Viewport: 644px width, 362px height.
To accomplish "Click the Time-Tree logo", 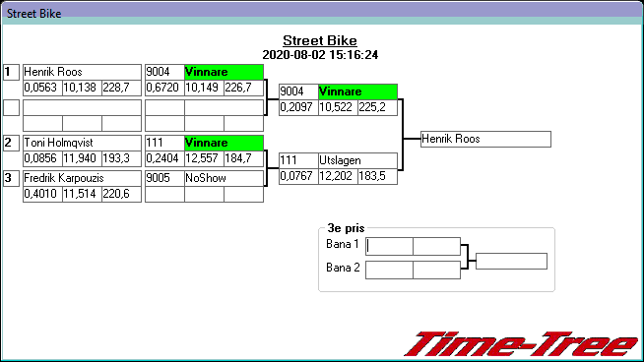I will coord(521,344).
